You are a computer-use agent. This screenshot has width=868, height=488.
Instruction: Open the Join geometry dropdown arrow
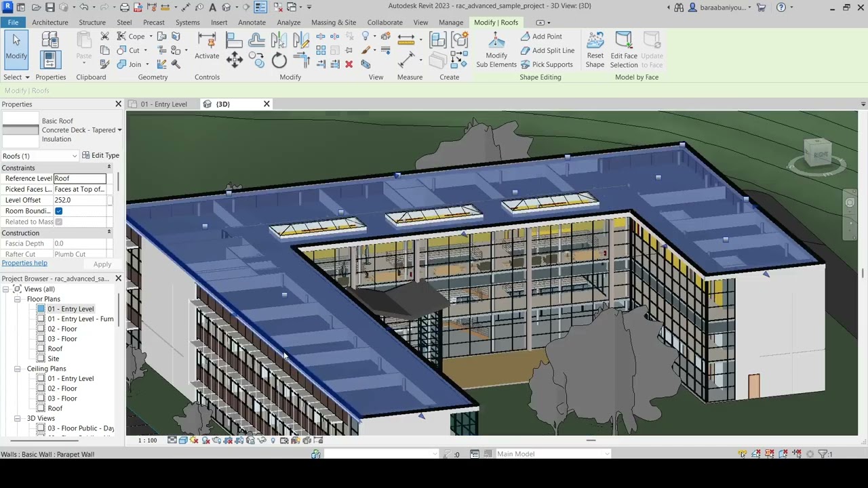coord(147,65)
